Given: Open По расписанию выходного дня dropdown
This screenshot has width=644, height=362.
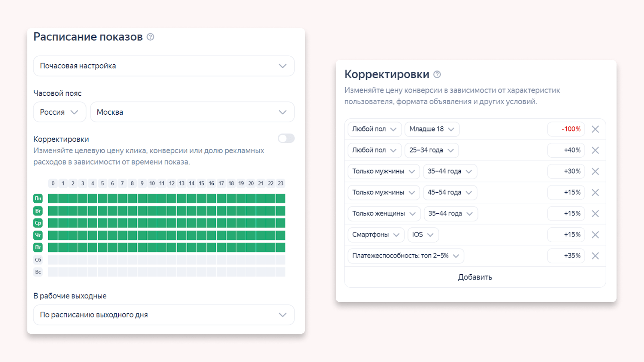Looking at the screenshot, I should (x=164, y=315).
